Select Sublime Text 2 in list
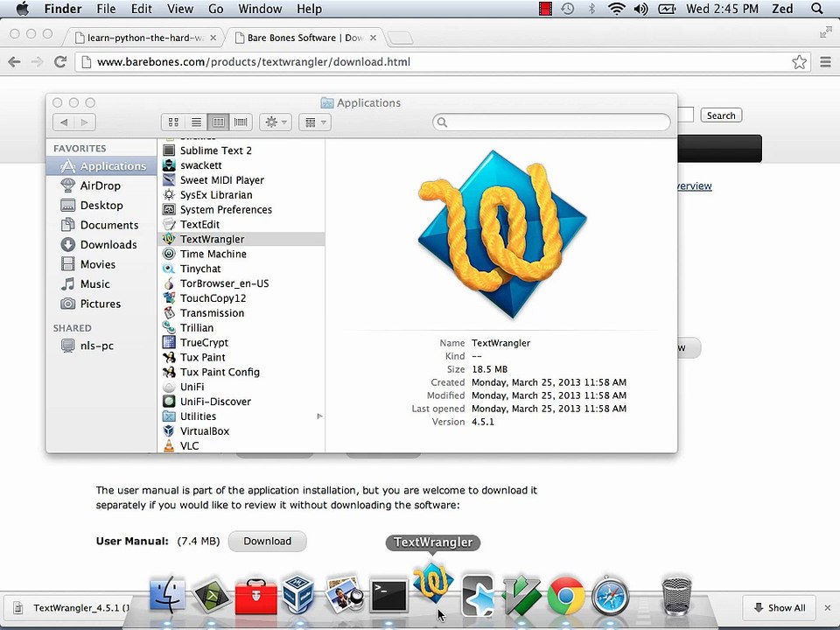Viewport: 840px width, 630px height. pyautogui.click(x=241, y=150)
